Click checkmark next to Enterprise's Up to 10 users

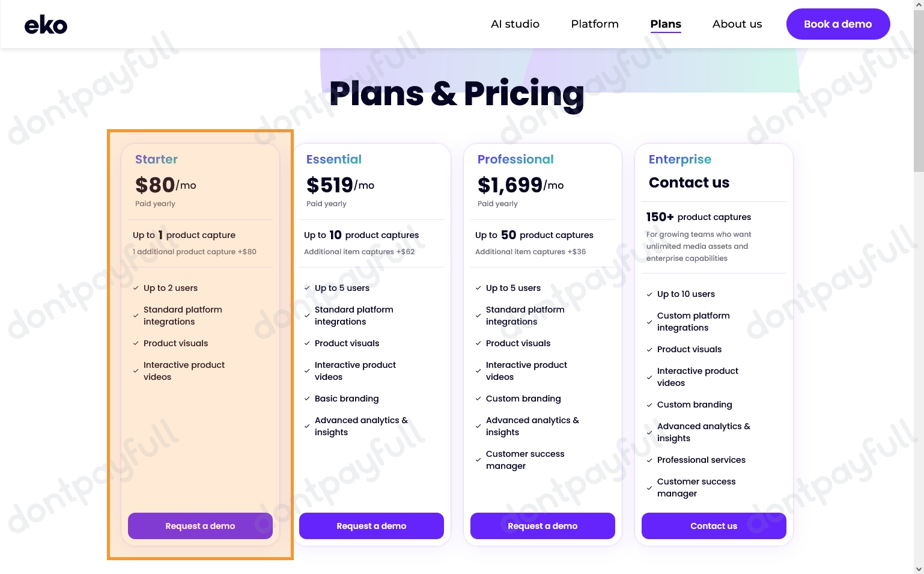point(649,295)
